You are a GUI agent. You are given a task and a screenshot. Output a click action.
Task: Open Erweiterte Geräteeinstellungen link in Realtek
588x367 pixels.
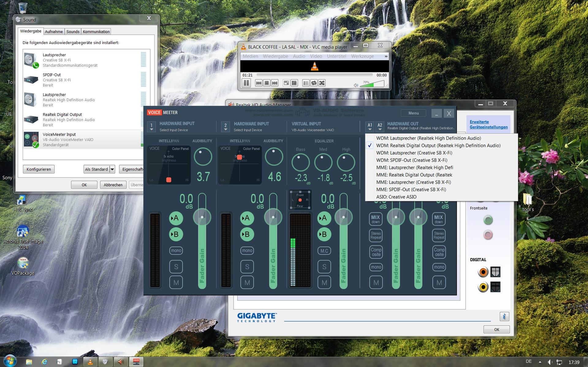(489, 124)
